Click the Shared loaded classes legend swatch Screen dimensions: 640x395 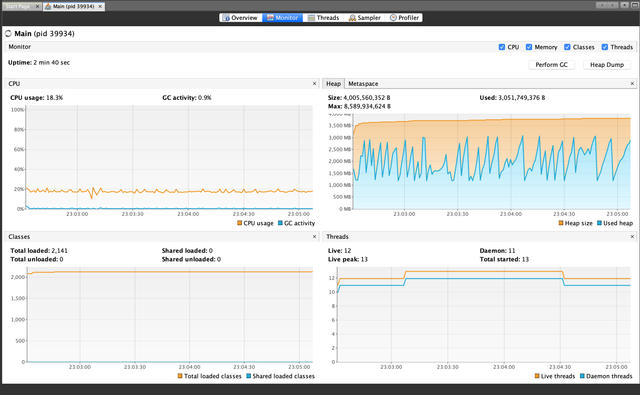(x=249, y=376)
